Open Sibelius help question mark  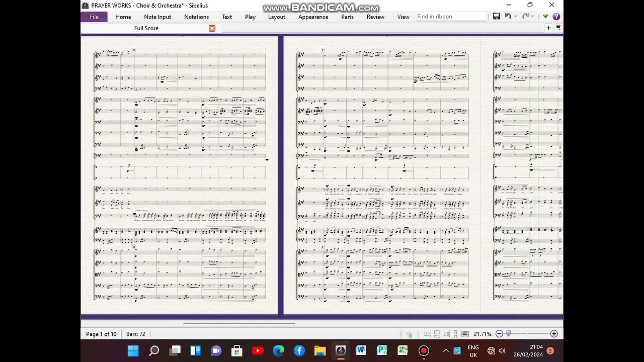pos(556,17)
